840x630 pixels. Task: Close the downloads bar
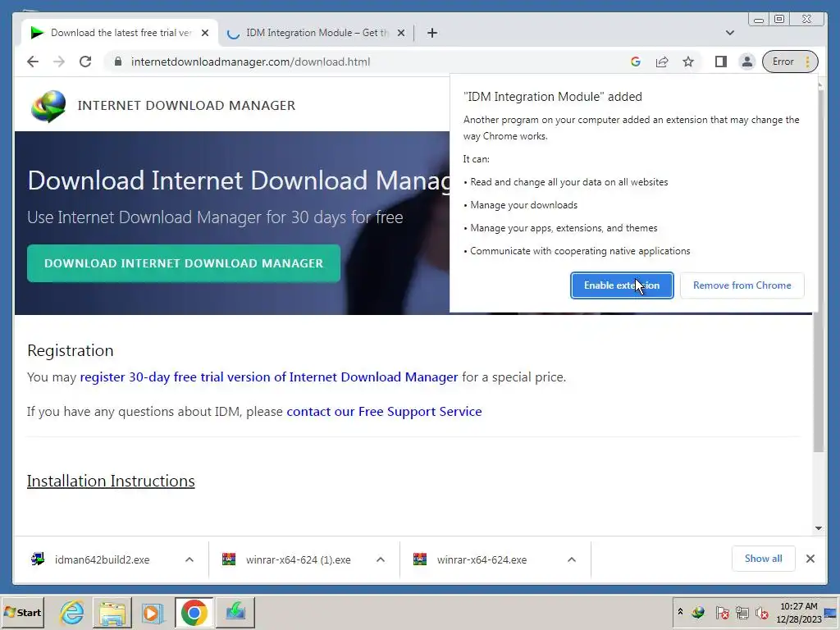point(810,559)
